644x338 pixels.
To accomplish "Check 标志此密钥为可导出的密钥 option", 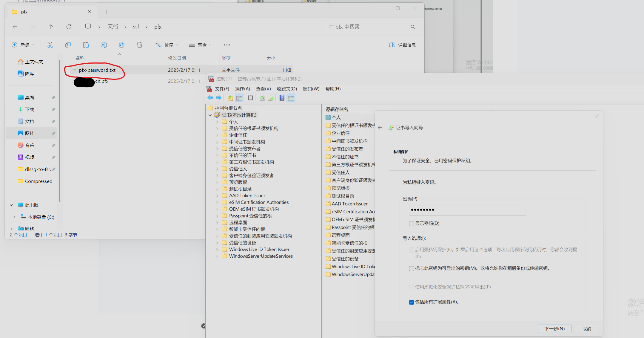I will tap(412, 268).
